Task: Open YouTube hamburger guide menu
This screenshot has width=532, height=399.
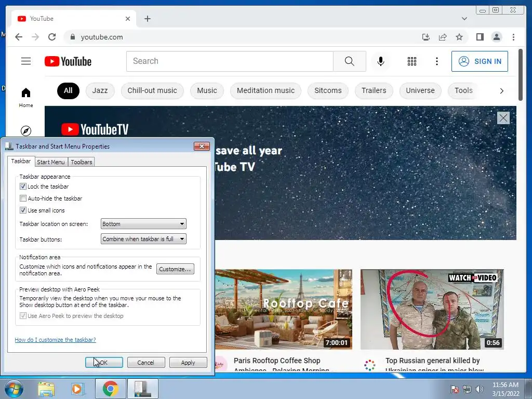Action: tap(26, 61)
